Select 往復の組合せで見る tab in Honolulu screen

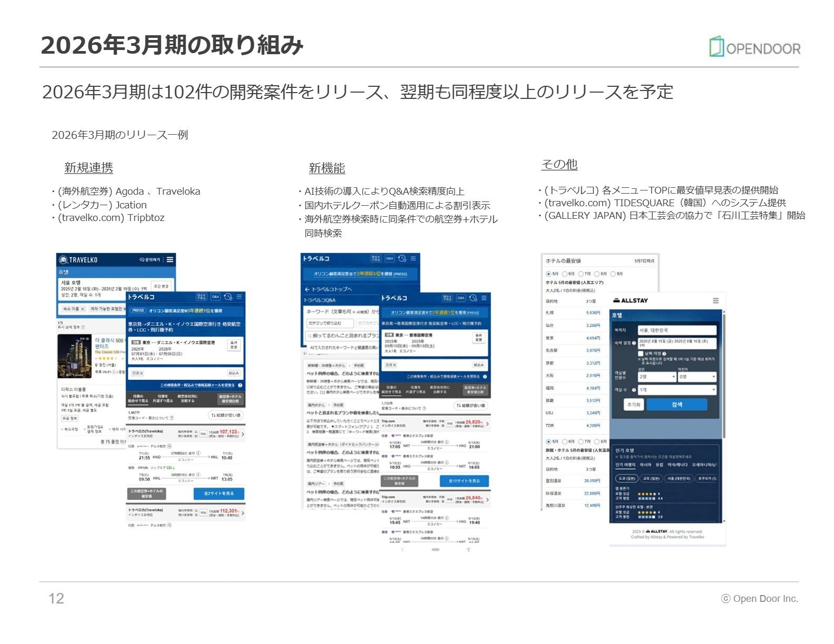click(x=138, y=398)
